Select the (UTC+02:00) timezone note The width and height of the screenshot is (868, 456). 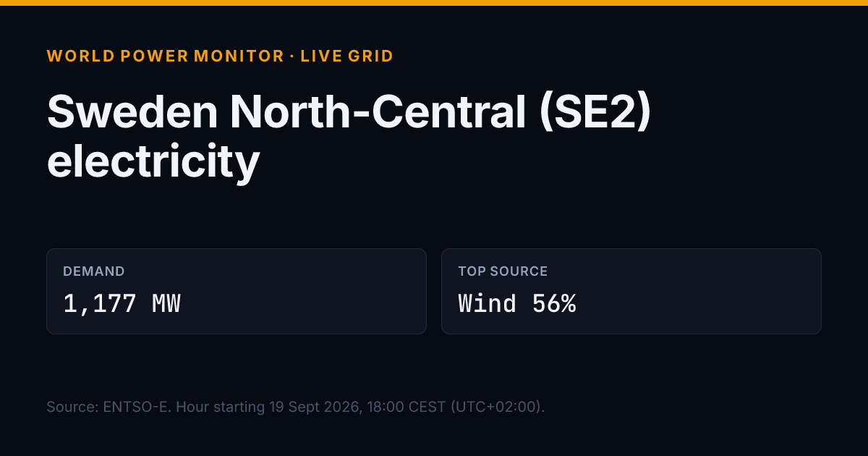coord(498,407)
